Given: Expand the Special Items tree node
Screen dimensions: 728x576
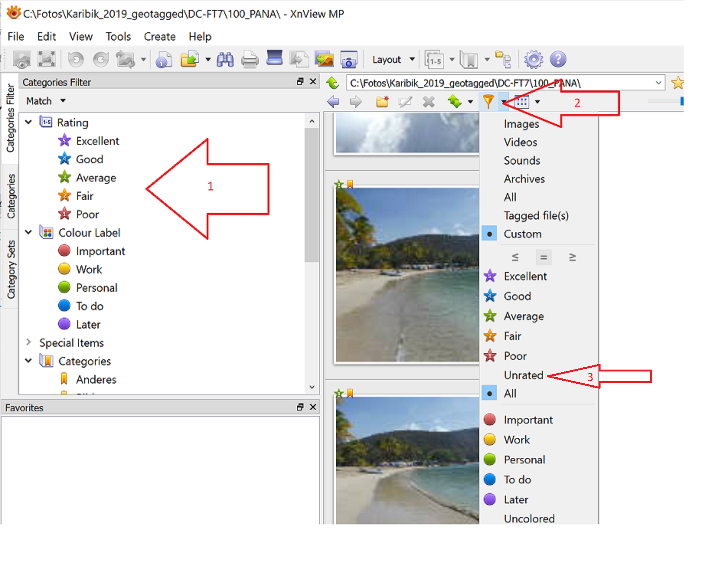Looking at the screenshot, I should 29,342.
